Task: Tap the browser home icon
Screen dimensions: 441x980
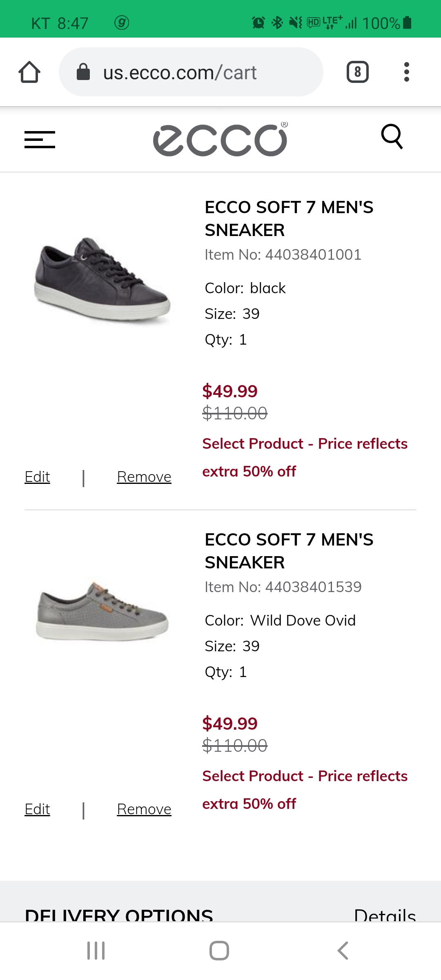Action: click(x=29, y=72)
